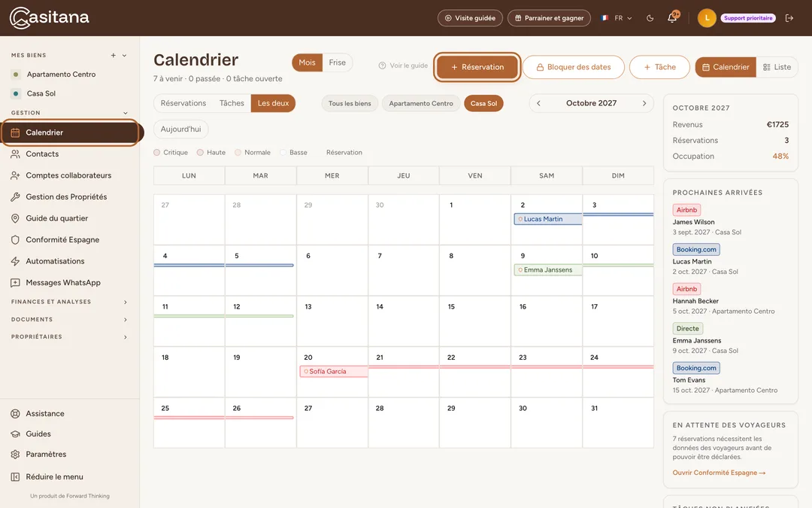This screenshot has width=812, height=508.
Task: Go to previous month arrow
Action: [x=538, y=103]
